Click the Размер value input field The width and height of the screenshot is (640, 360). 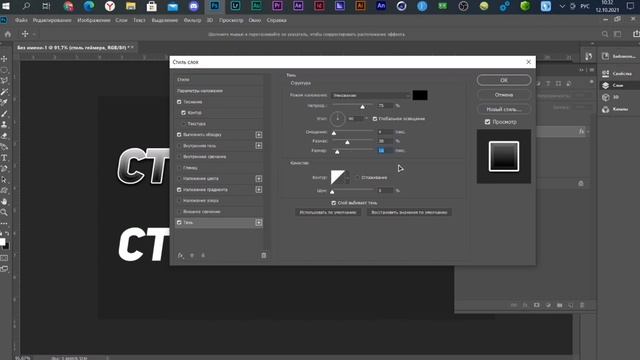coord(385,151)
